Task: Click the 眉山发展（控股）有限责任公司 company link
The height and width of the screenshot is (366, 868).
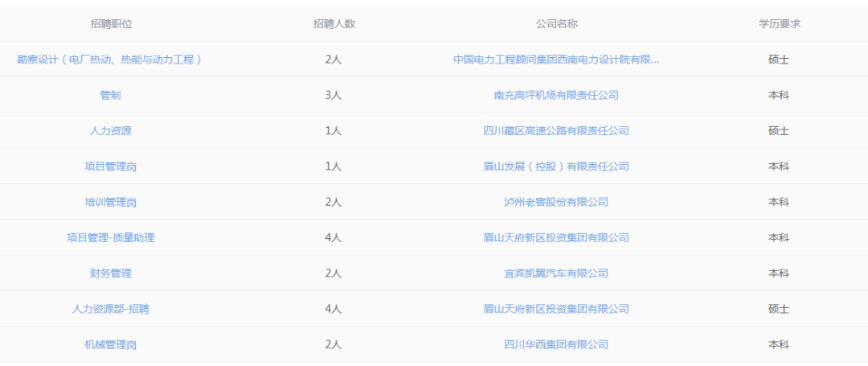Action: click(x=556, y=167)
